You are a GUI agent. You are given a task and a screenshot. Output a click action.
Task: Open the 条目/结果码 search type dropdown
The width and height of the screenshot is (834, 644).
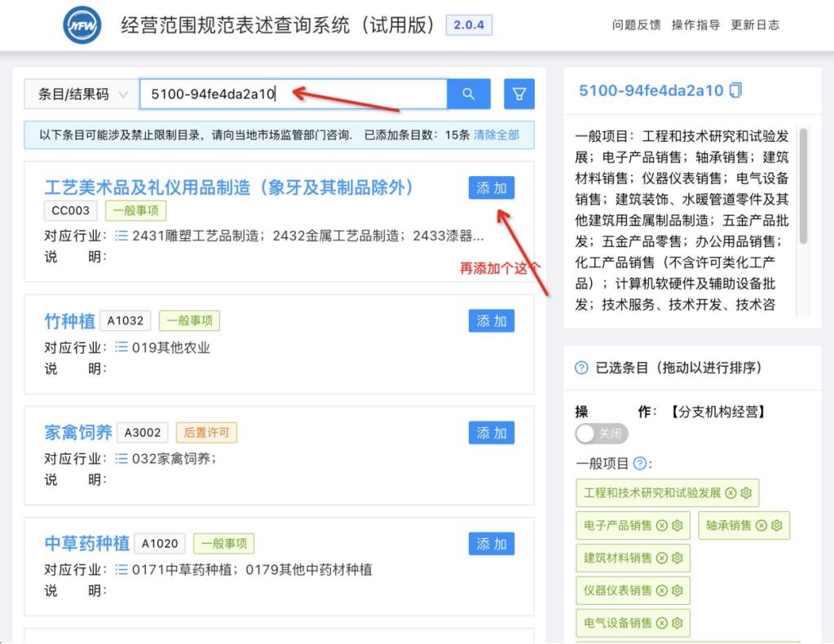(82, 94)
